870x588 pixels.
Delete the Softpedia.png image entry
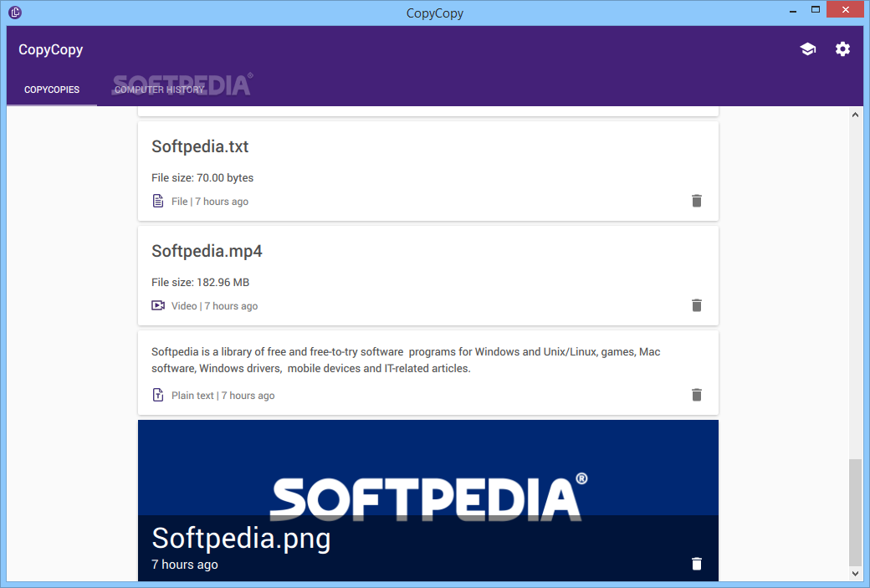point(696,564)
